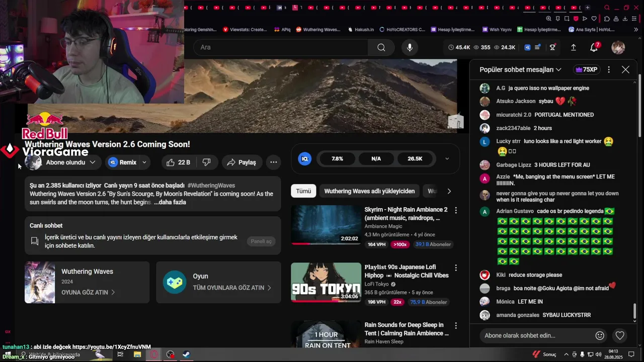Click the Remix button
The height and width of the screenshot is (362, 644).
tap(122, 162)
